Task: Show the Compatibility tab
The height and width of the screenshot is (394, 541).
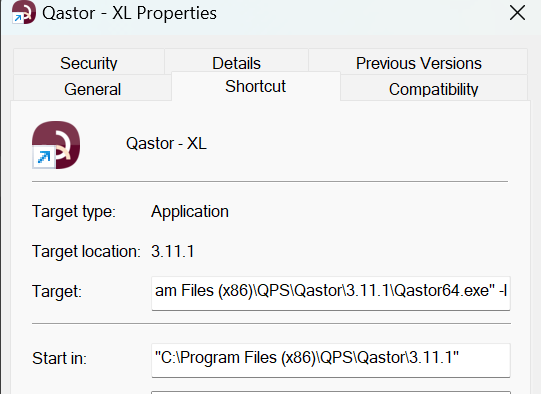Action: click(433, 89)
